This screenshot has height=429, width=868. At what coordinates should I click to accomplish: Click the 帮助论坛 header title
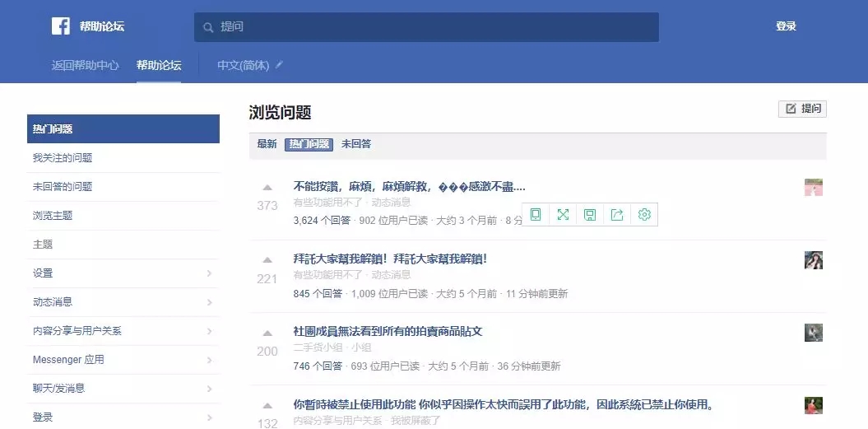pos(102,26)
